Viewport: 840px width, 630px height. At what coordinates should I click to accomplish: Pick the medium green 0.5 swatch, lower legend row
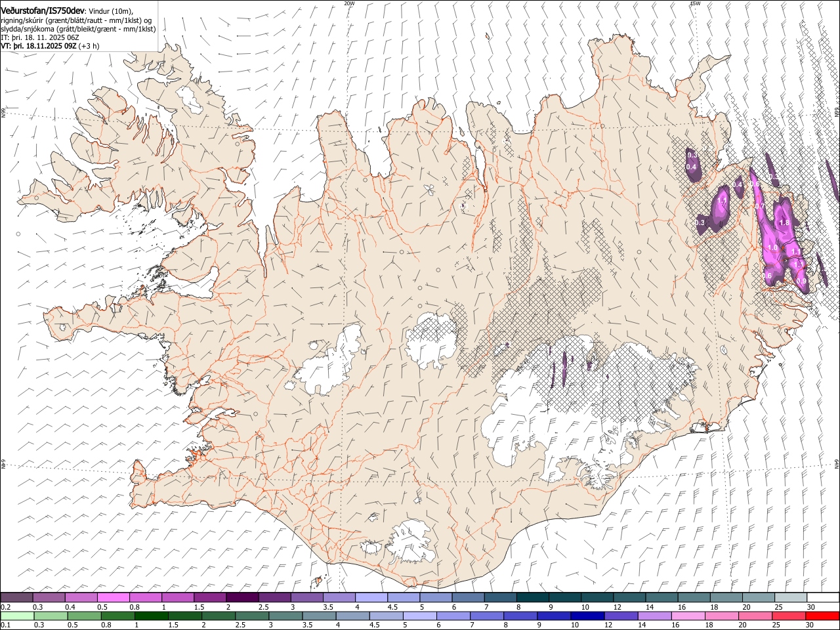point(84,616)
